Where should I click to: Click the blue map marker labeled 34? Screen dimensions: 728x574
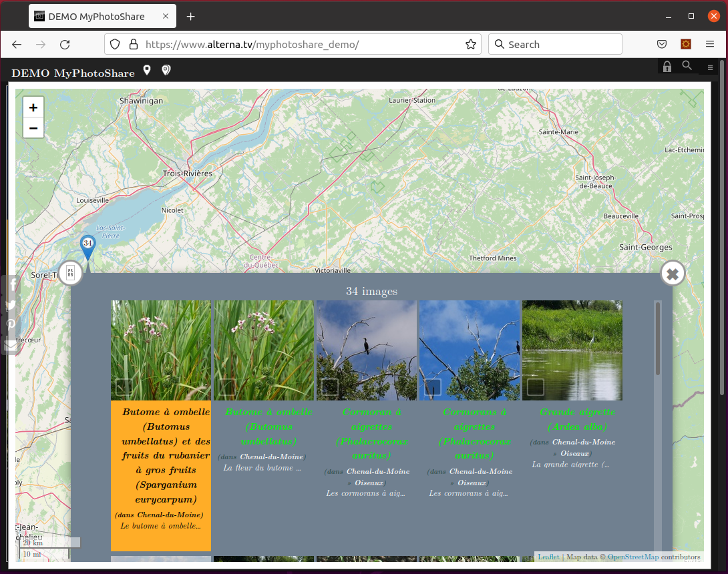pyautogui.click(x=87, y=248)
